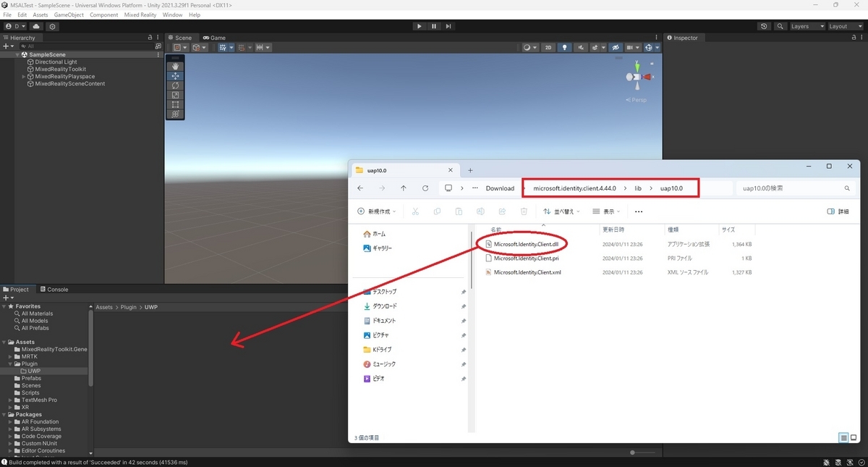868x467 pixels.
Task: Toggle scene audio mute icon
Action: [x=581, y=47]
